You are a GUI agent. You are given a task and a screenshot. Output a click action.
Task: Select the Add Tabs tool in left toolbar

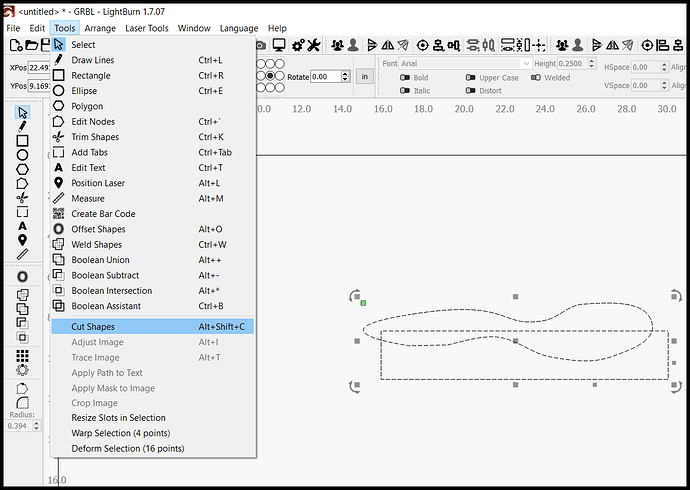22,212
